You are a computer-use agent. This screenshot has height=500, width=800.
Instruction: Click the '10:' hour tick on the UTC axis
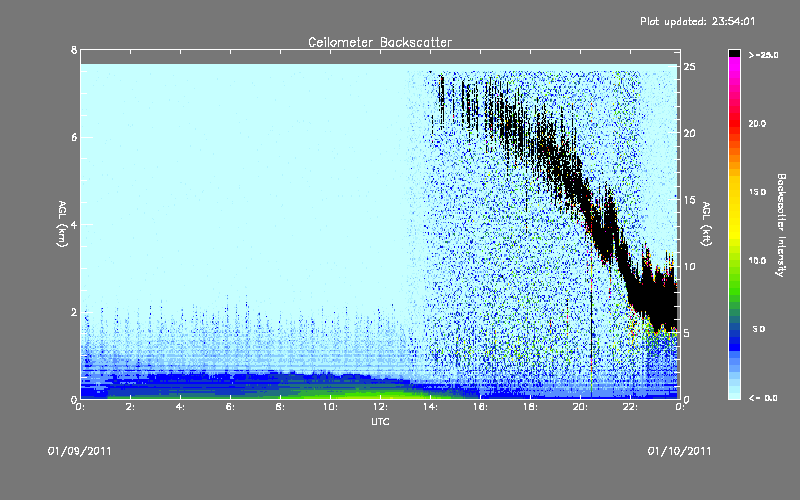click(331, 407)
